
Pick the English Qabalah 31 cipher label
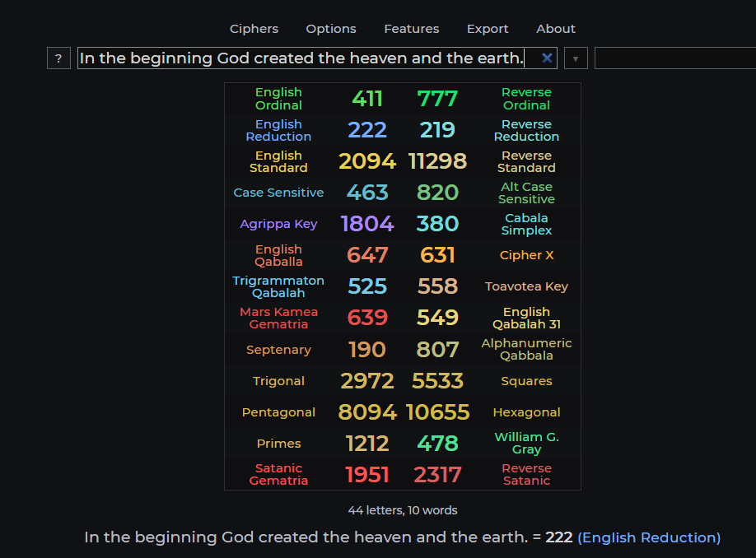(x=526, y=318)
